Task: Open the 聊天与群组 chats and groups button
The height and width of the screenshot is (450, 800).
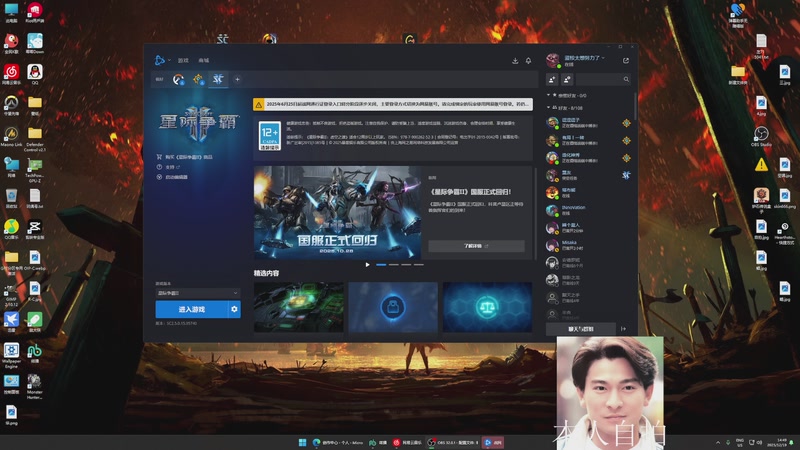Action: (x=581, y=329)
